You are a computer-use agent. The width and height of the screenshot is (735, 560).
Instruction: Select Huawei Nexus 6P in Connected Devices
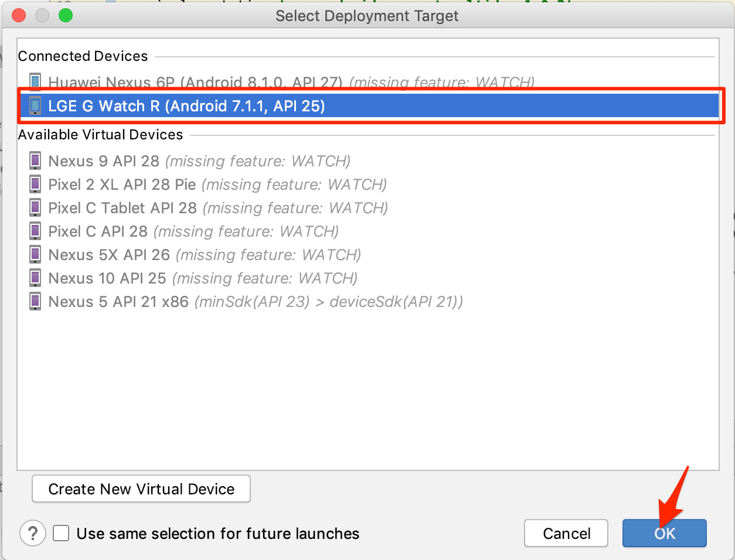pyautogui.click(x=195, y=82)
